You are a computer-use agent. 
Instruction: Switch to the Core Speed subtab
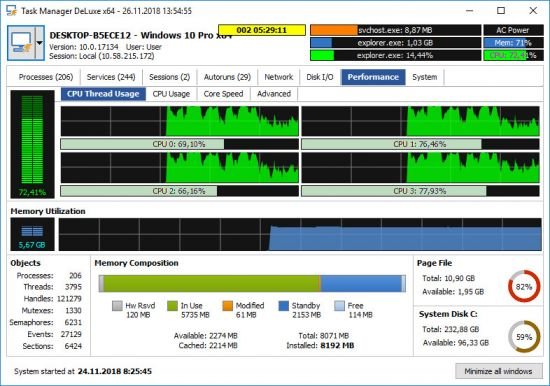tap(223, 94)
